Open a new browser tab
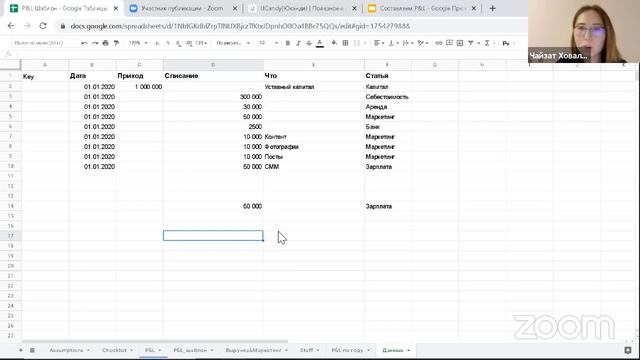This screenshot has width=640, height=360. point(493,8)
